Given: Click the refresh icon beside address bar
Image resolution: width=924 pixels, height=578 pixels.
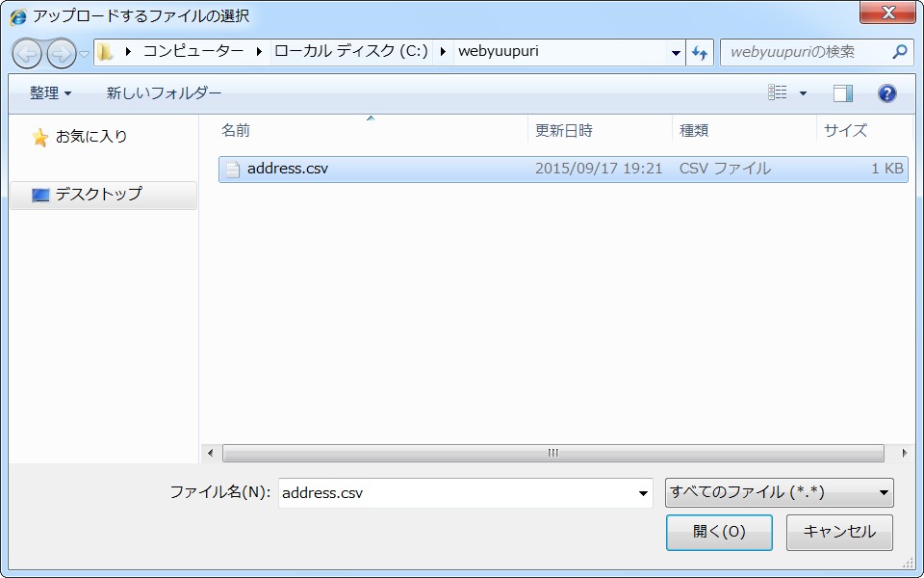Looking at the screenshot, I should pyautogui.click(x=700, y=53).
